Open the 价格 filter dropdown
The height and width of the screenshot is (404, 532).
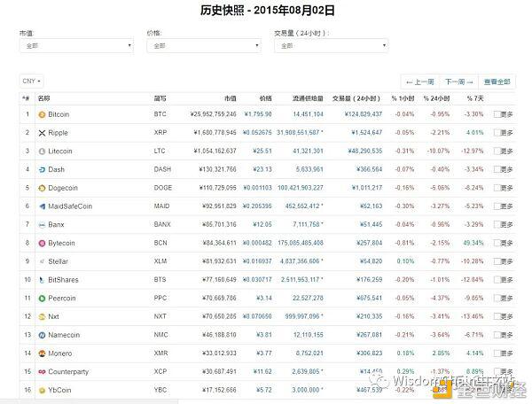[204, 45]
